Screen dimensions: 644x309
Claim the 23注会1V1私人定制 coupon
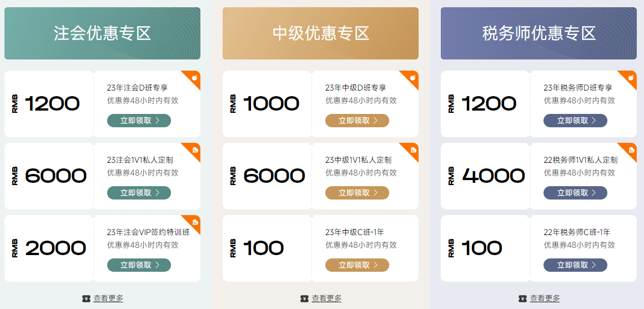click(139, 193)
